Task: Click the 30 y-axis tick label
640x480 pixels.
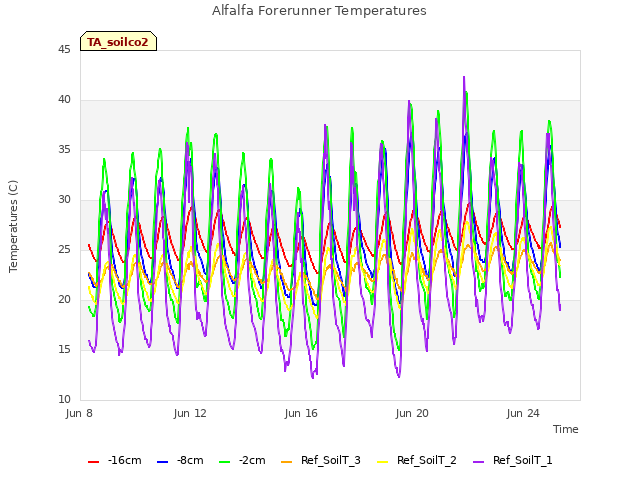Action: (x=64, y=200)
